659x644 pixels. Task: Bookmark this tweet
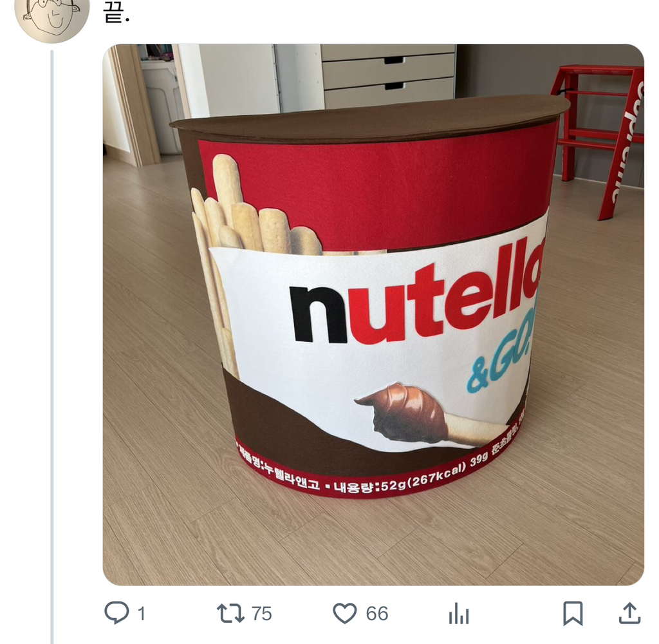572,612
